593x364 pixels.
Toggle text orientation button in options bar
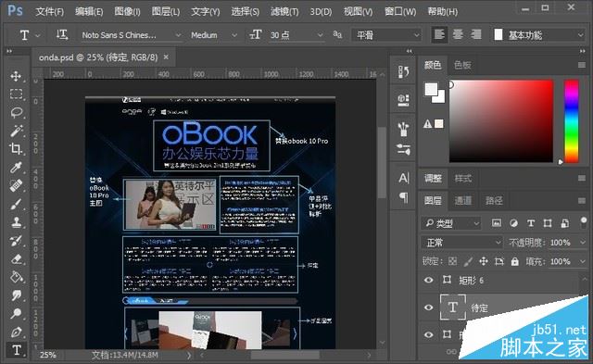62,35
